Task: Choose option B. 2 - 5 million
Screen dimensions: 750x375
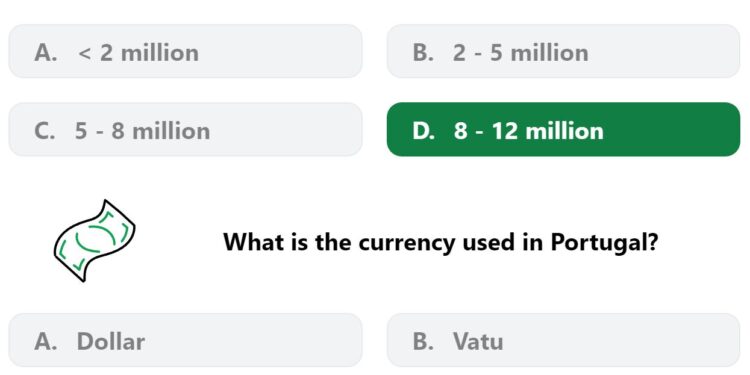Action: pos(563,51)
